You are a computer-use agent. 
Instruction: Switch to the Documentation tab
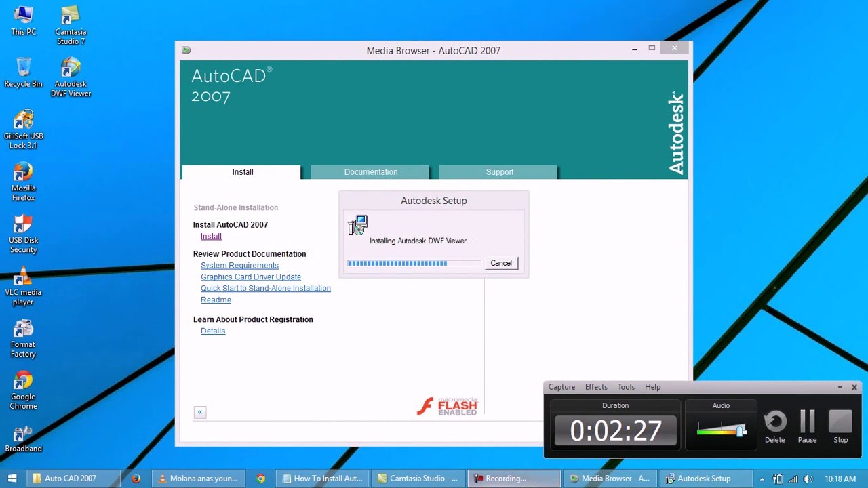370,172
